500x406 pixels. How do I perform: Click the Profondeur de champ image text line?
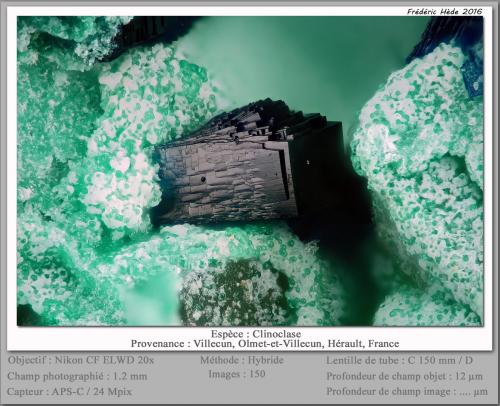tap(407, 391)
